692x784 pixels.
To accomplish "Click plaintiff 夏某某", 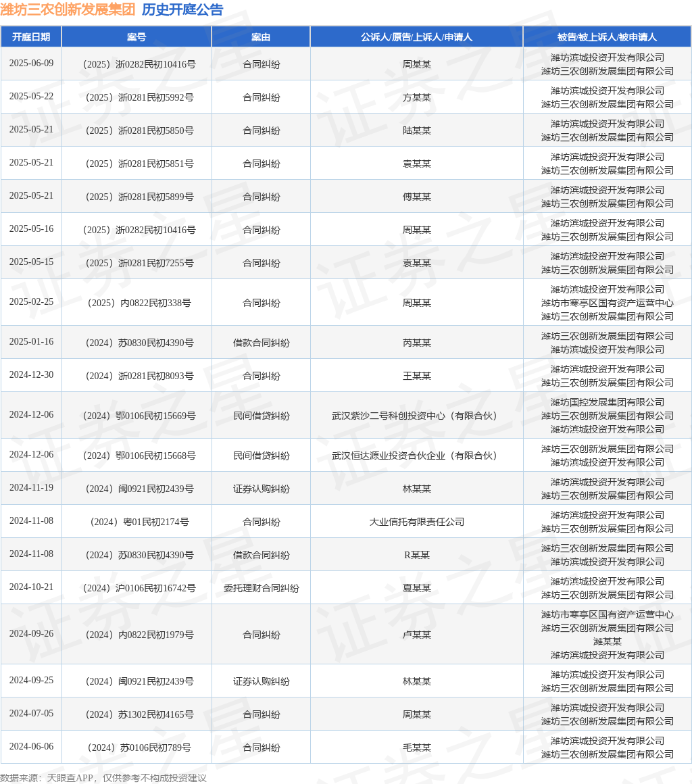I will (416, 589).
